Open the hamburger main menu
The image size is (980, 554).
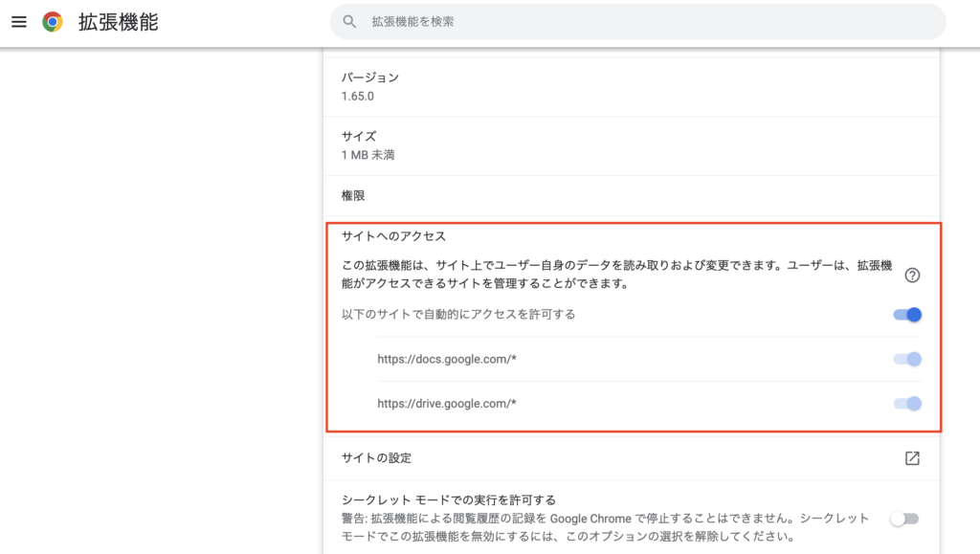(x=19, y=22)
